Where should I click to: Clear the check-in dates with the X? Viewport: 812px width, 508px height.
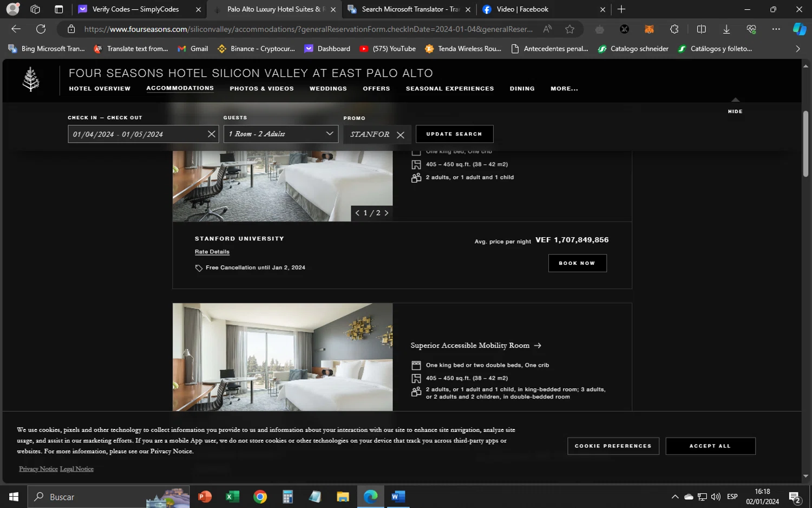(212, 134)
